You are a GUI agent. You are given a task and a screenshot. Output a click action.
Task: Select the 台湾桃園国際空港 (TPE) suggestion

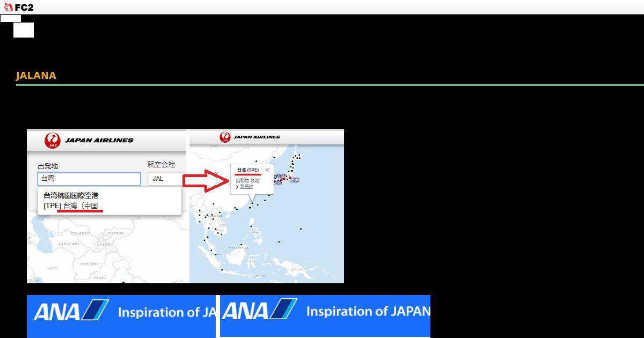click(x=109, y=201)
